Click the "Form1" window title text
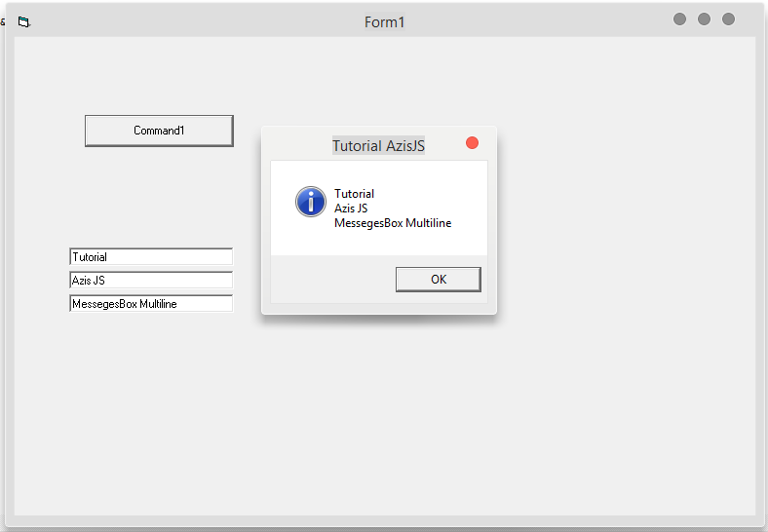This screenshot has height=532, width=768. coord(385,22)
